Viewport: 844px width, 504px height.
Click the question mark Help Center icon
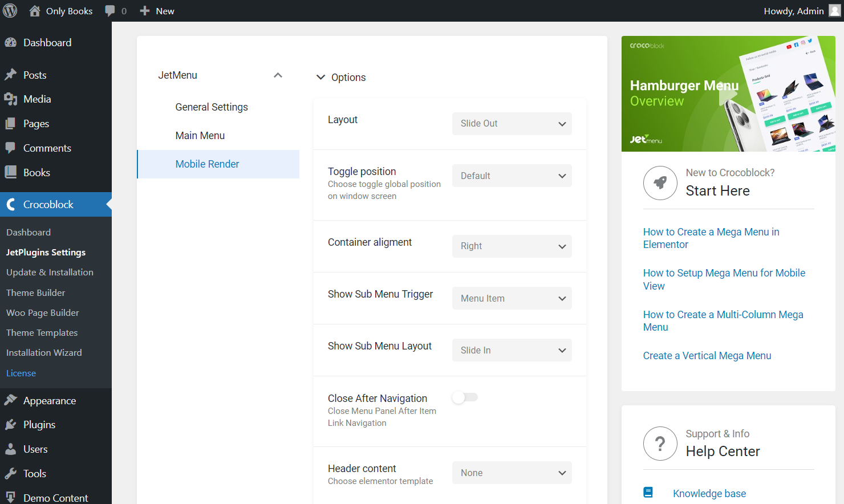tap(660, 444)
